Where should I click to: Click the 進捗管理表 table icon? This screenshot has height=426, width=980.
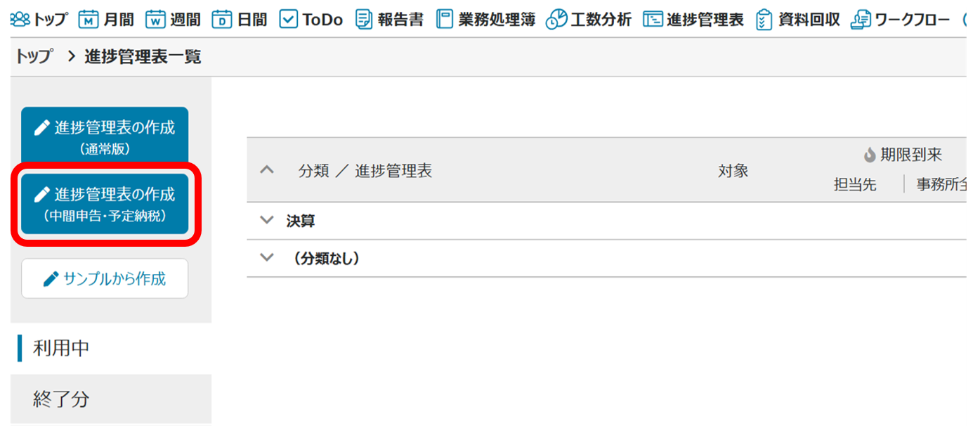tap(653, 20)
